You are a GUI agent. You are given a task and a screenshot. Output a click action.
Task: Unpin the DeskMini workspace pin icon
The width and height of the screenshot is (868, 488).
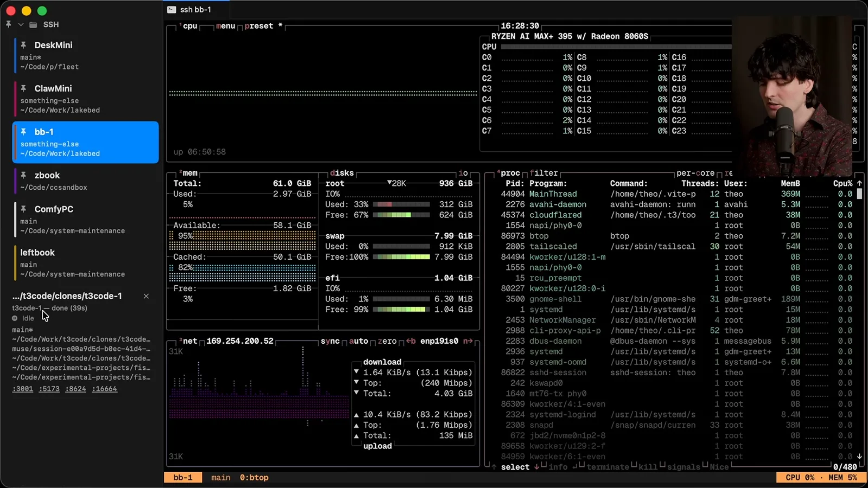pos(23,44)
